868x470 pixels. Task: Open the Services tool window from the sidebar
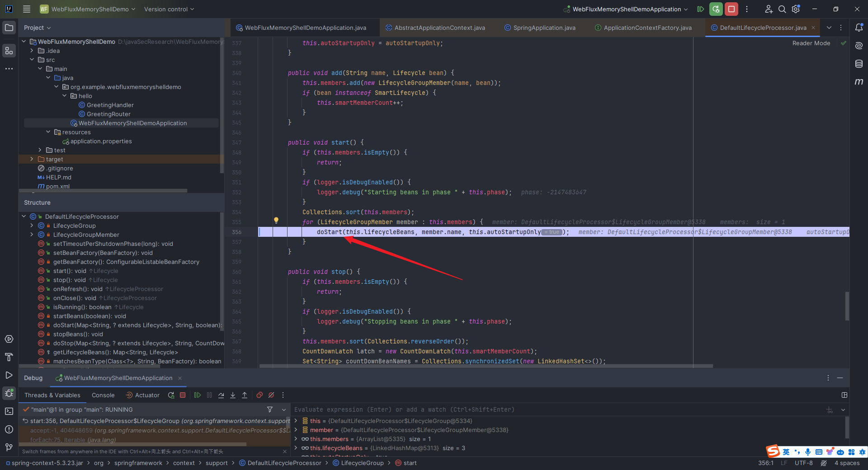(9, 339)
